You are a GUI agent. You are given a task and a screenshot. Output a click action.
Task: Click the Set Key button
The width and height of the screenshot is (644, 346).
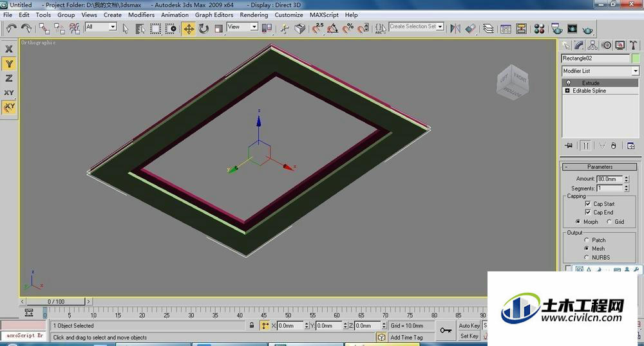[469, 336]
